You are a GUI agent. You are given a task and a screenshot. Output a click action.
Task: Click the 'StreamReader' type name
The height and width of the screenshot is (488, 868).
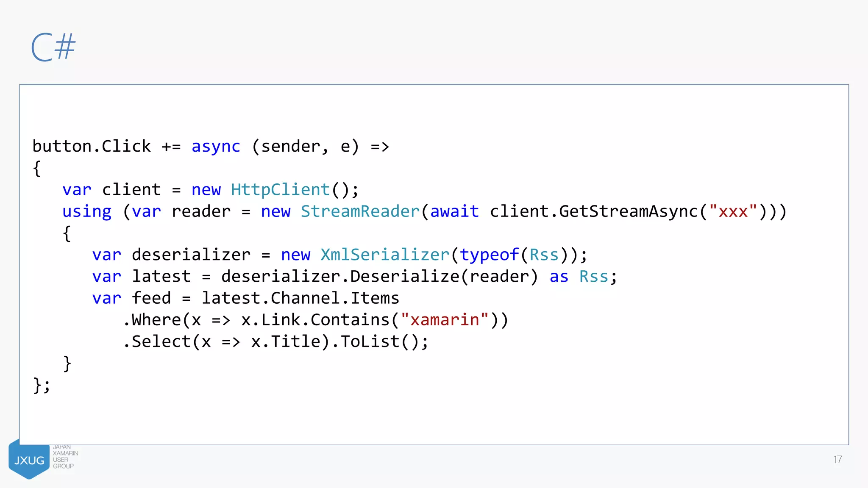[x=360, y=211]
